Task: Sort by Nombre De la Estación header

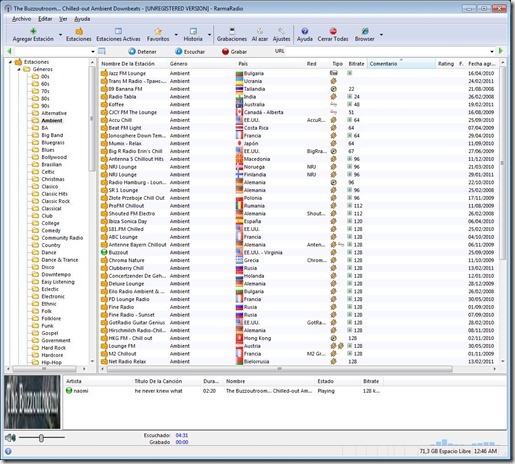Action: click(x=133, y=64)
